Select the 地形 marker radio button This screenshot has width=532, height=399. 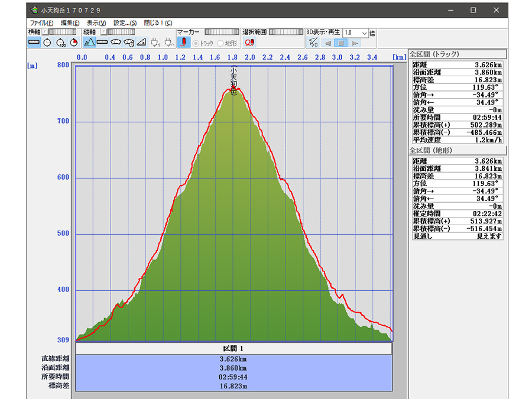(221, 43)
